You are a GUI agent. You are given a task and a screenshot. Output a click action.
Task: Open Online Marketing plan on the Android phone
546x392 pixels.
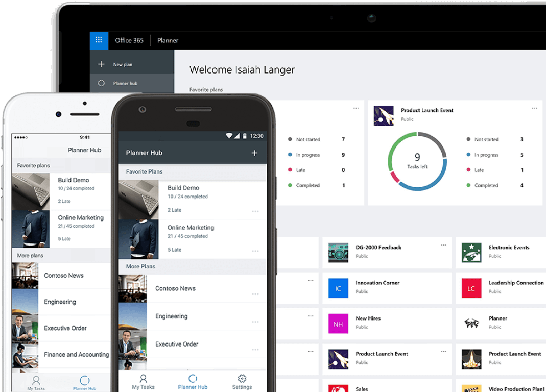click(193, 239)
